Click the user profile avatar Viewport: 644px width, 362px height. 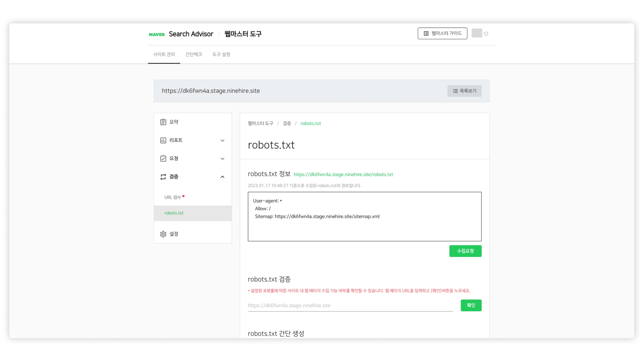pos(476,33)
